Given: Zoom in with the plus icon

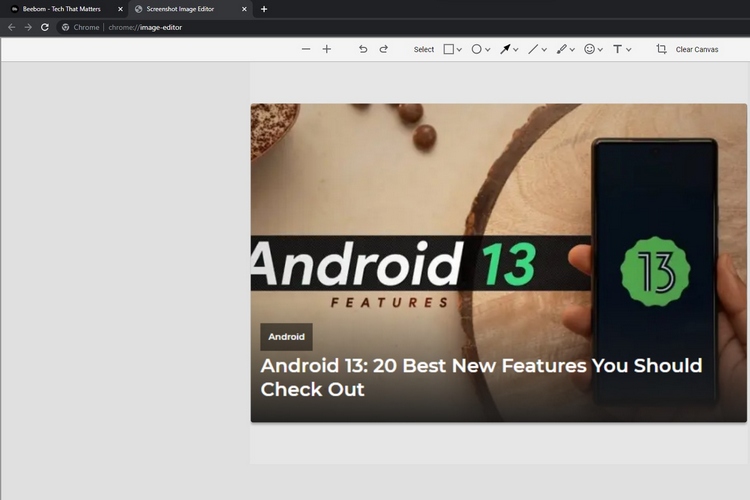Looking at the screenshot, I should click(x=327, y=49).
